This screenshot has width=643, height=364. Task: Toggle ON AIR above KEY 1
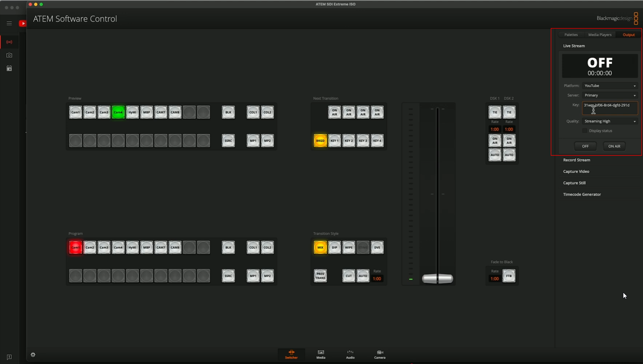(335, 112)
